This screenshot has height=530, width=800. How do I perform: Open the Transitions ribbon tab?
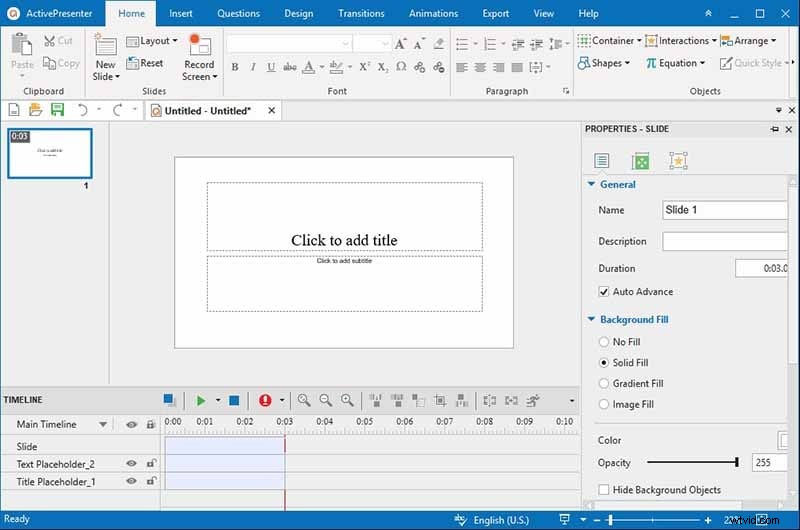coord(362,14)
